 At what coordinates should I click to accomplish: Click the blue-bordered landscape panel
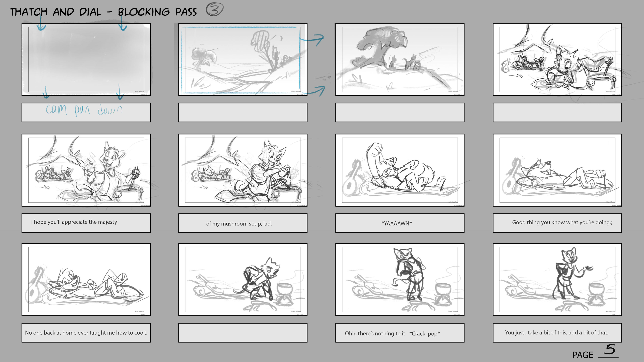243,59
